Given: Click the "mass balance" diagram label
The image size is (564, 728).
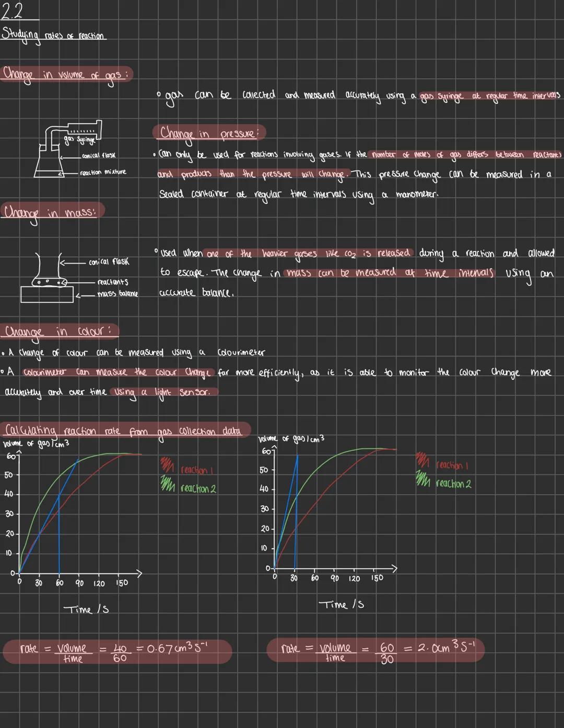Looking at the screenshot, I should [118, 294].
